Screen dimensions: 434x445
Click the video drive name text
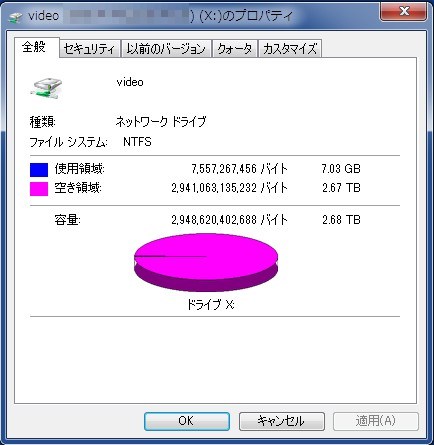tap(130, 82)
